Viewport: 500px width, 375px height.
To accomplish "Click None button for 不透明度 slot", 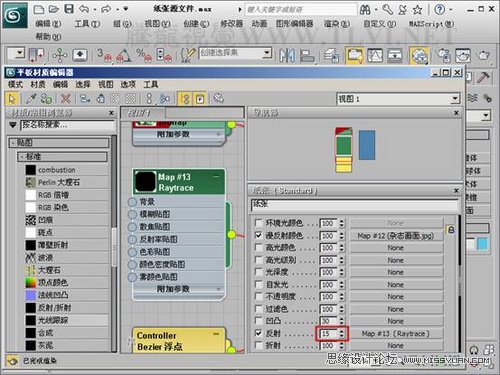I will (x=396, y=297).
